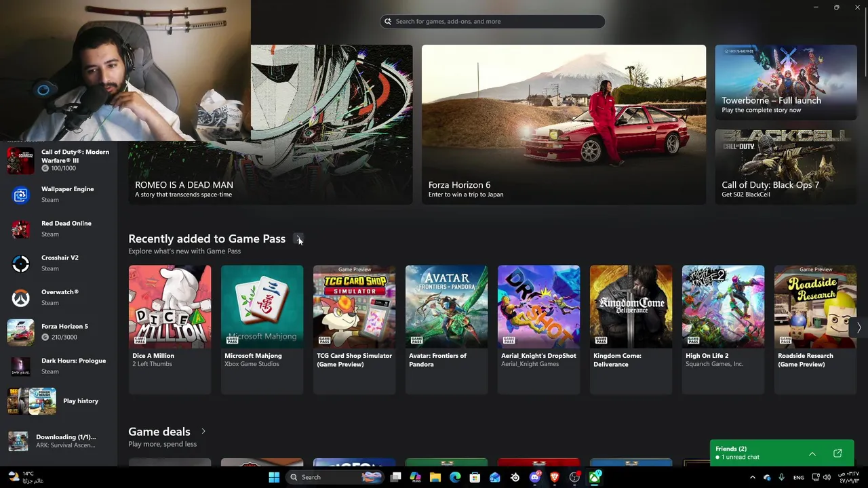Viewport: 868px width, 488px height.
Task: Open ROMEO IS A DEAD MAN banner
Action: point(270,125)
